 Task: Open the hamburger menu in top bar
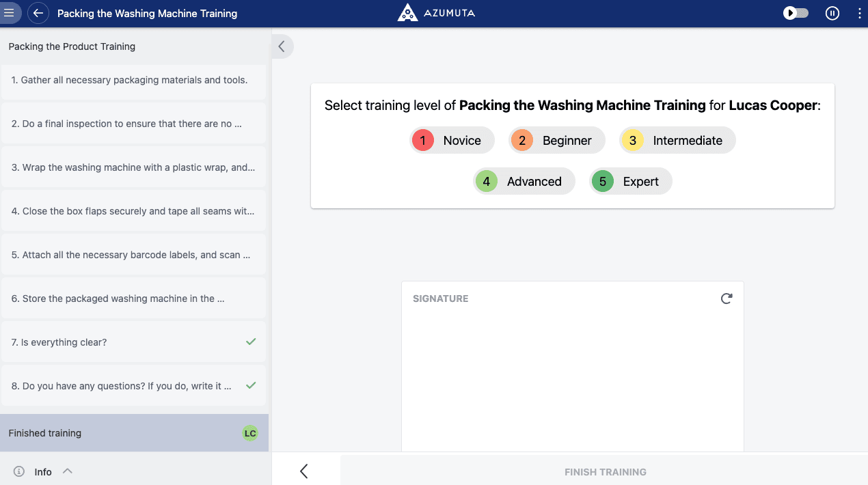[x=10, y=13]
